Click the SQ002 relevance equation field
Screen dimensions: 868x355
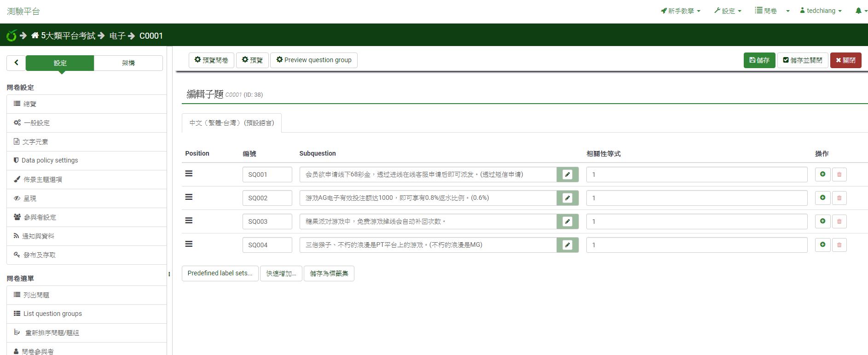pyautogui.click(x=697, y=198)
